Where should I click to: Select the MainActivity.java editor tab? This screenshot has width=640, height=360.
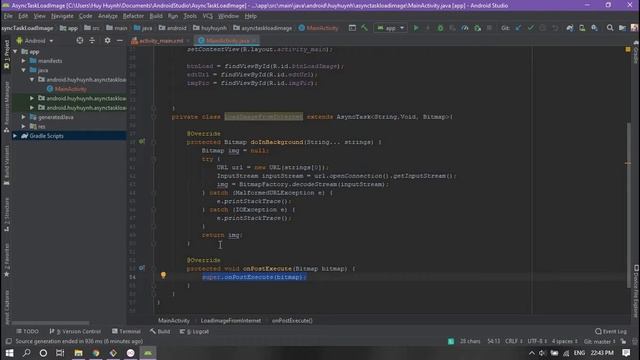[227, 41]
